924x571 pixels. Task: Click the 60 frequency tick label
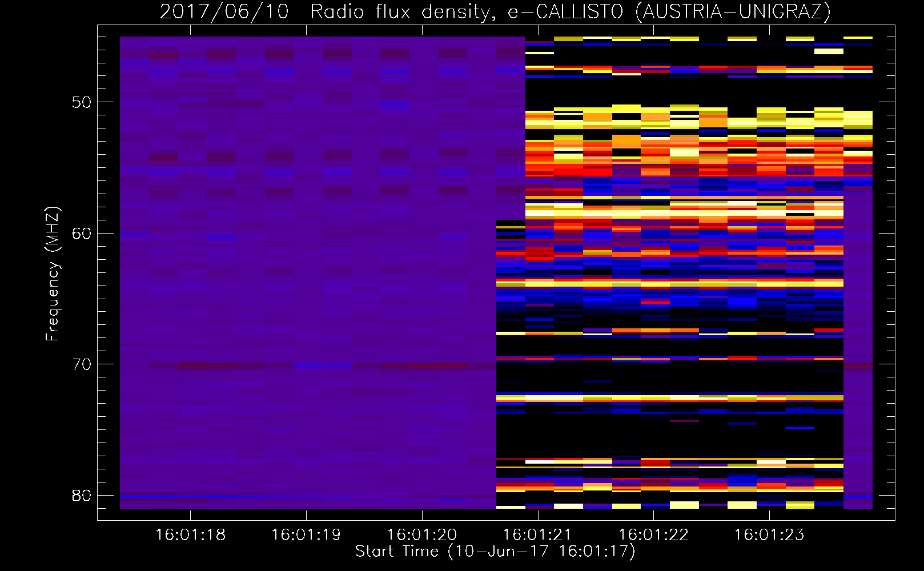pos(82,233)
